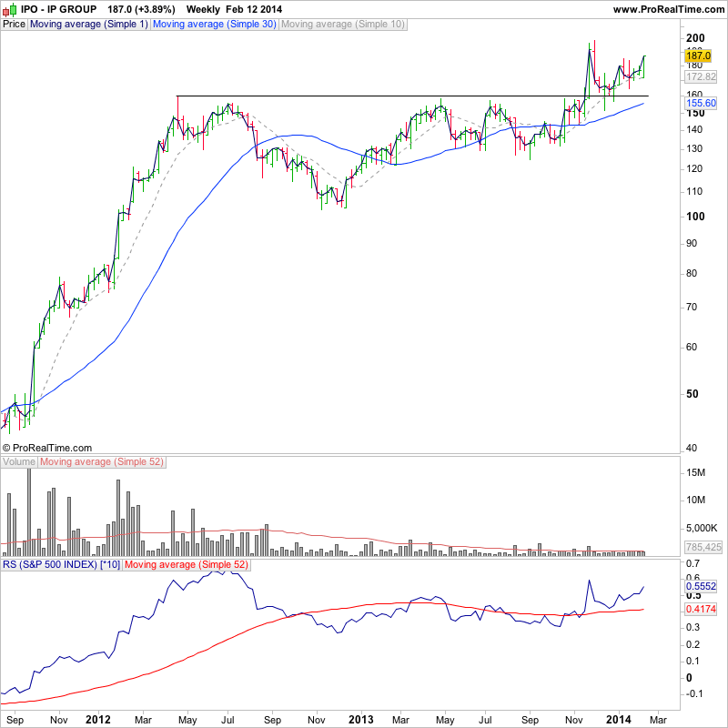Click the 100 price axis label
The width and height of the screenshot is (728, 728).
pyautogui.click(x=695, y=217)
